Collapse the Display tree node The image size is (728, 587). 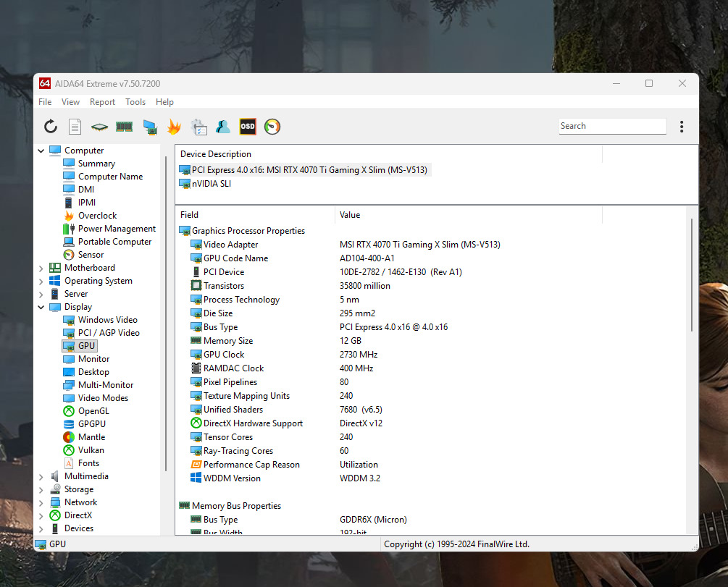tap(41, 307)
